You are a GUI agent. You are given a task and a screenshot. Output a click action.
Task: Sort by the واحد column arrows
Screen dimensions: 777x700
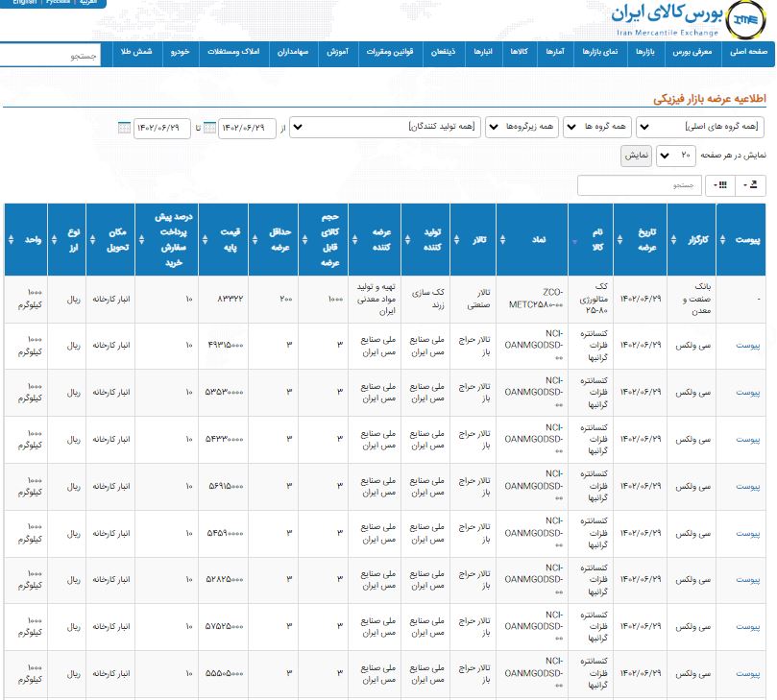point(11,240)
